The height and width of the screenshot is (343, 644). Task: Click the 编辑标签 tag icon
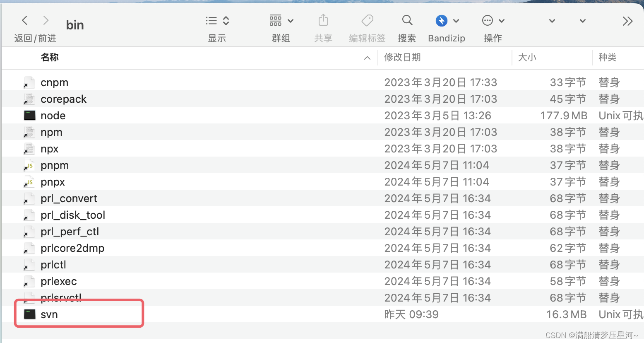pos(367,19)
